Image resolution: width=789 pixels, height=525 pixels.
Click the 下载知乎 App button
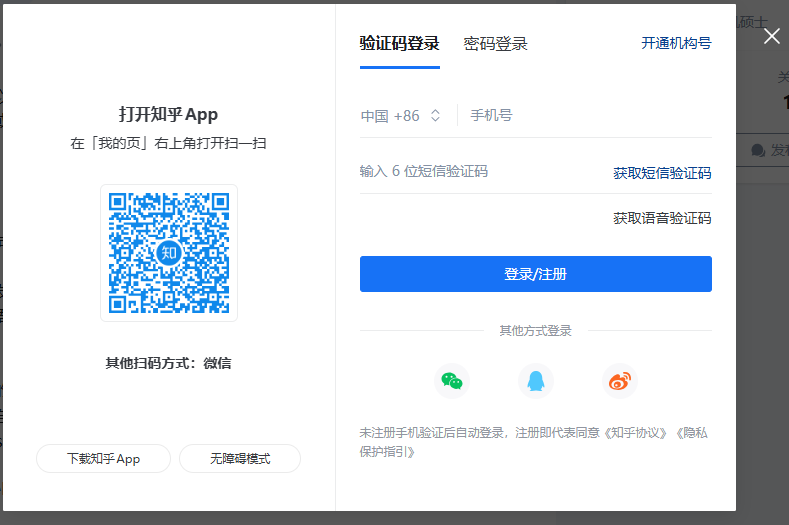point(103,459)
